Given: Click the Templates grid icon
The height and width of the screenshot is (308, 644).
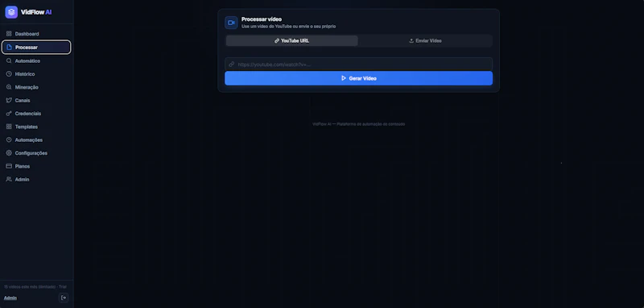Looking at the screenshot, I should 9,127.
